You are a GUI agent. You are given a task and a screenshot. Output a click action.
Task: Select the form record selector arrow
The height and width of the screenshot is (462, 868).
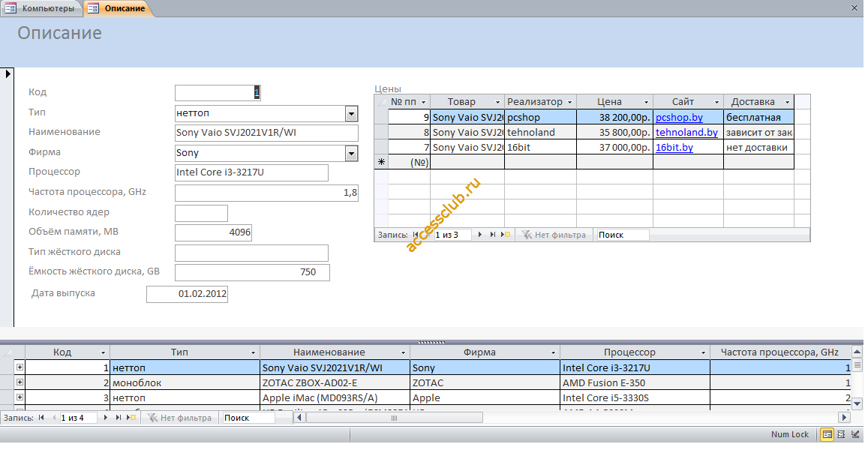coord(8,73)
